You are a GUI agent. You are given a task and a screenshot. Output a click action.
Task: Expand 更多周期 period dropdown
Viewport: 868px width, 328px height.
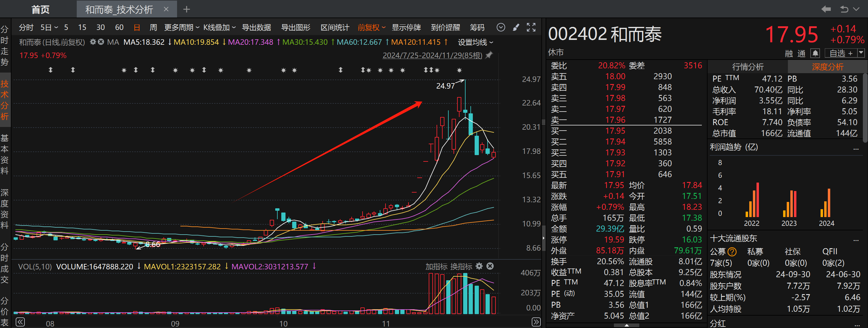click(x=182, y=27)
